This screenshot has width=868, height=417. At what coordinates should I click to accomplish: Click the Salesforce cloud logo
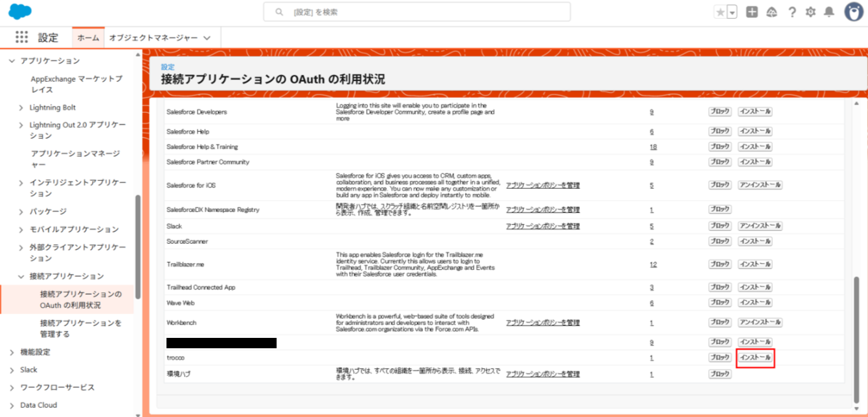[x=21, y=12]
